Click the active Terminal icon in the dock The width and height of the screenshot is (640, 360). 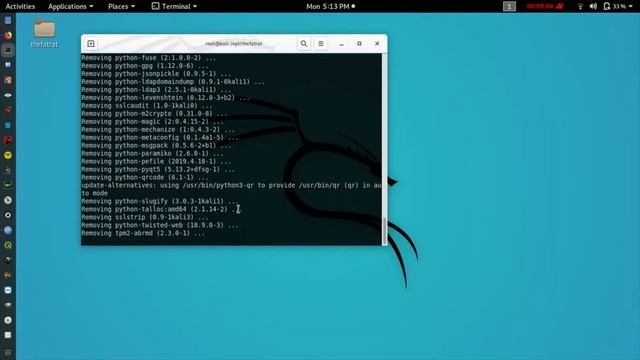8,50
